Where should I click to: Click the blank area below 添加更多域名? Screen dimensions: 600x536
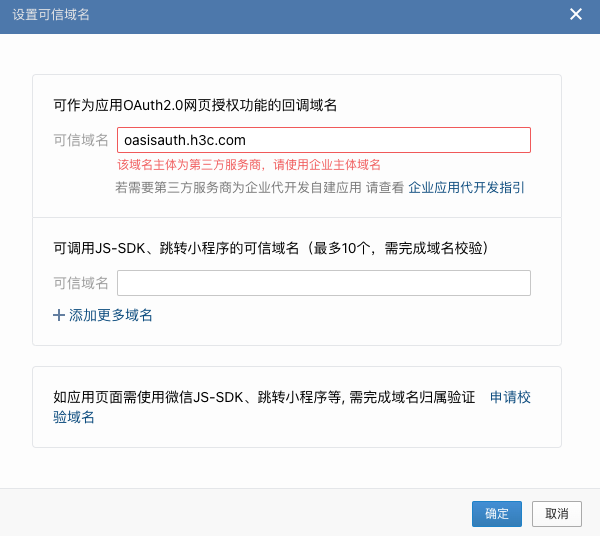coord(300,336)
